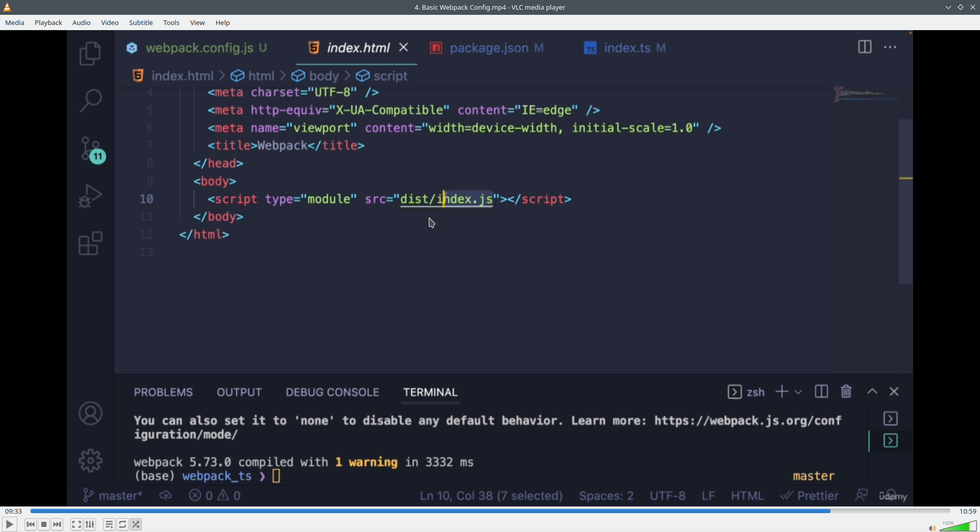This screenshot has width=980, height=532.
Task: Open the Run and Debug view
Action: point(91,196)
